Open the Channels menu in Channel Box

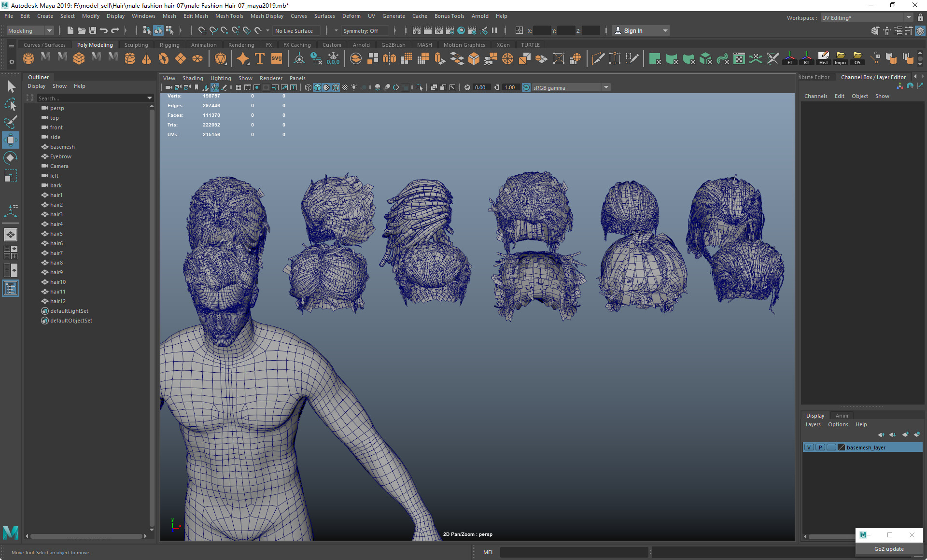[815, 96]
